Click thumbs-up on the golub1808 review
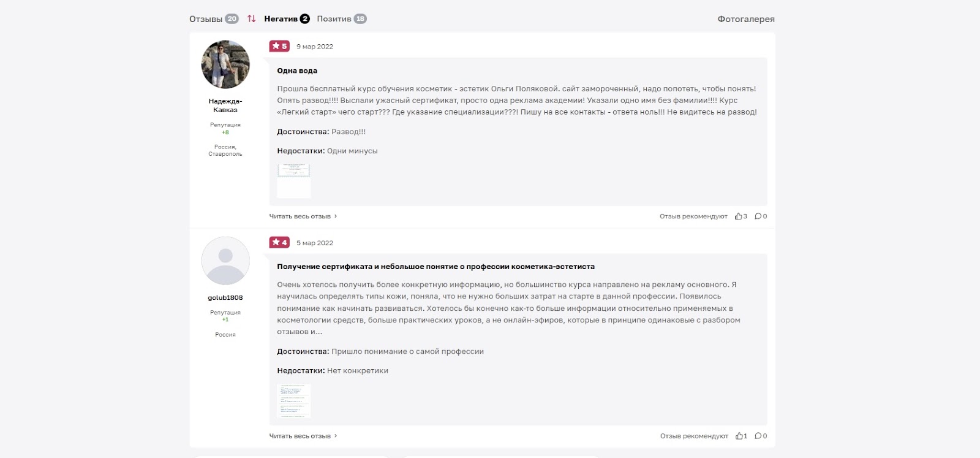980x458 pixels. point(739,436)
